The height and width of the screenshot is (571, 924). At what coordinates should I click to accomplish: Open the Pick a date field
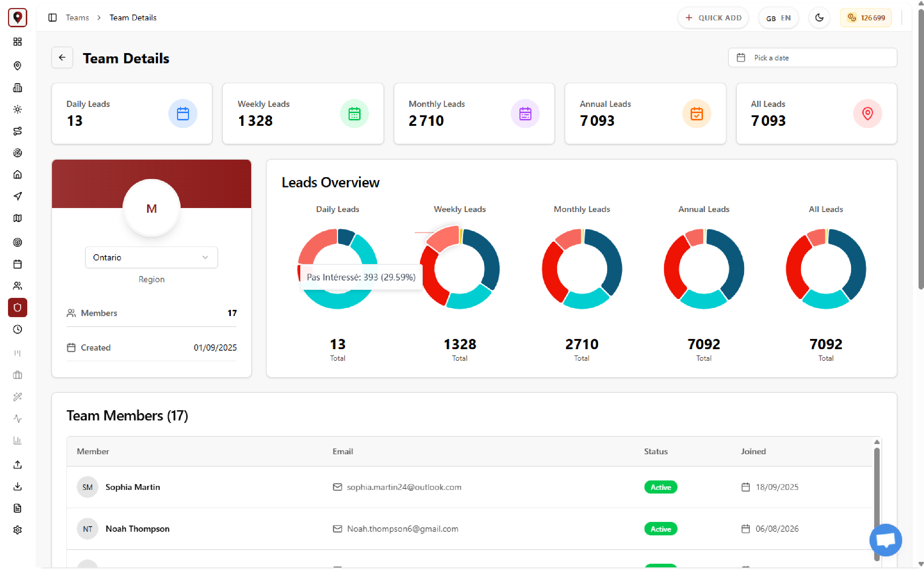point(812,57)
